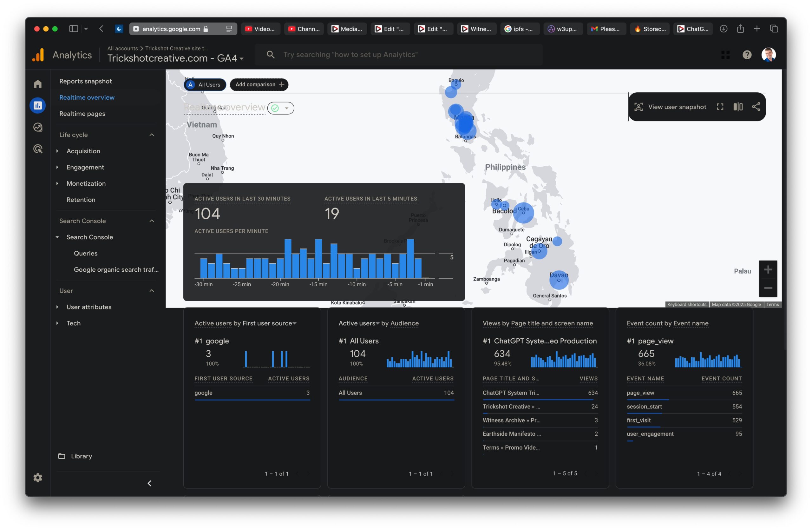Image resolution: width=812 pixels, height=530 pixels.
Task: Go back with the browser back arrow
Action: pyautogui.click(x=101, y=29)
